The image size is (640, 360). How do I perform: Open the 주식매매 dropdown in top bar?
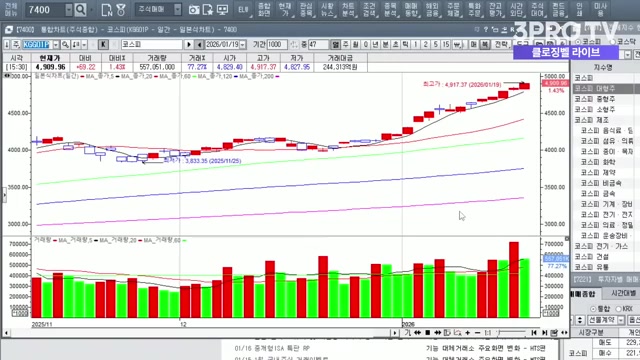178,9
